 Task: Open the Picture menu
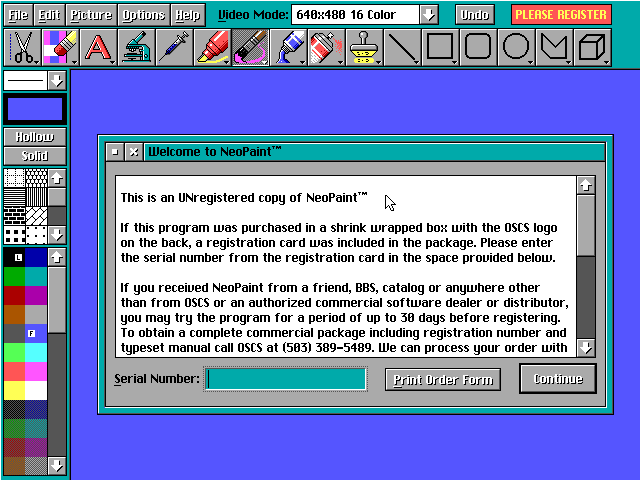pyautogui.click(x=91, y=15)
